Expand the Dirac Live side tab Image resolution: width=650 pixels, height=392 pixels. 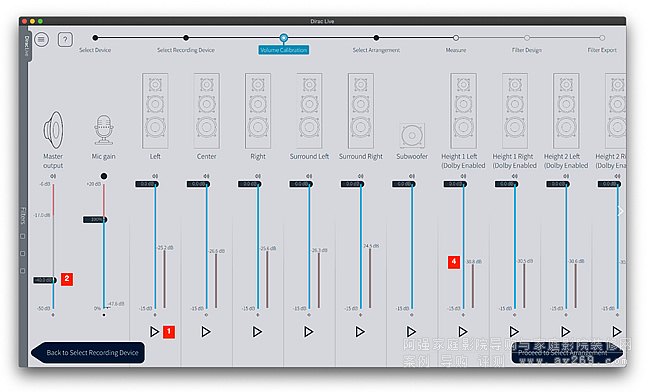[26, 46]
